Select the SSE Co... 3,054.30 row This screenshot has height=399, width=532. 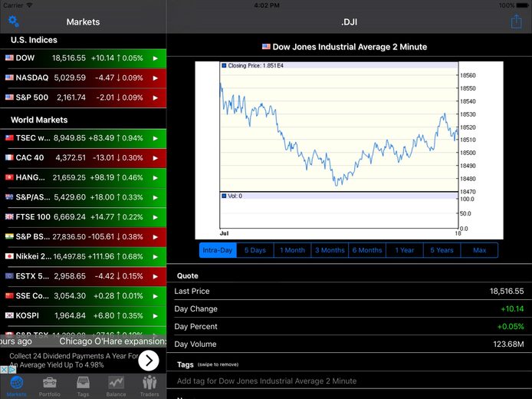83,295
